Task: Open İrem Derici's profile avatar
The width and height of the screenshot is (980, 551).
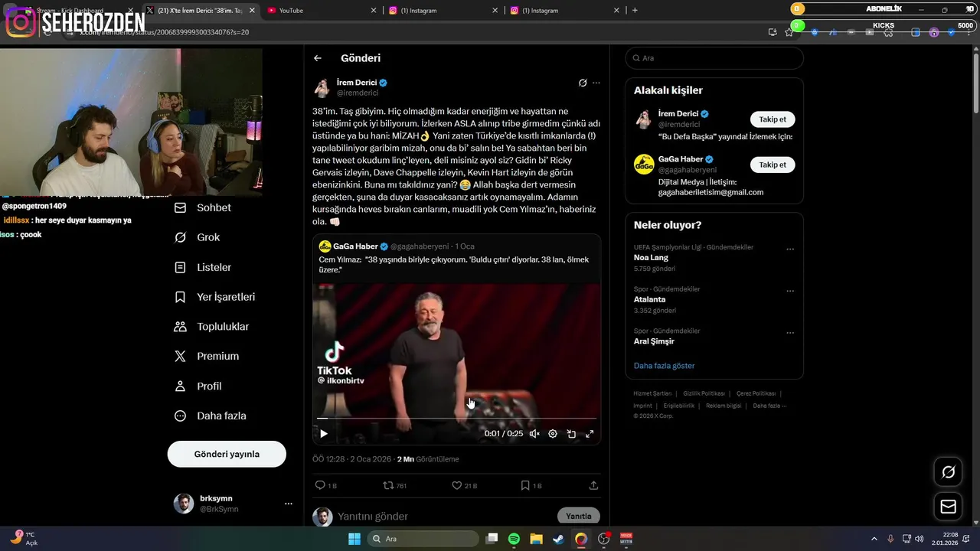Action: click(322, 87)
